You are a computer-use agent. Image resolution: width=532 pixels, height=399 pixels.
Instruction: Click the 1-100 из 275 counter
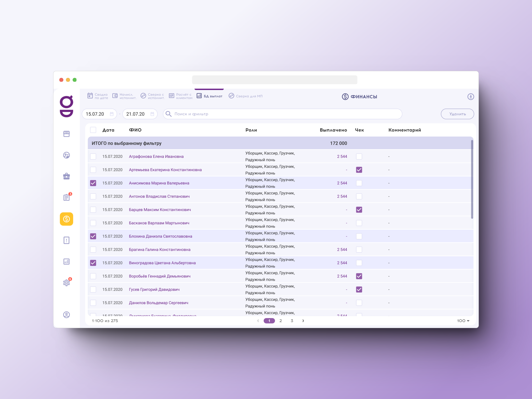tap(105, 321)
